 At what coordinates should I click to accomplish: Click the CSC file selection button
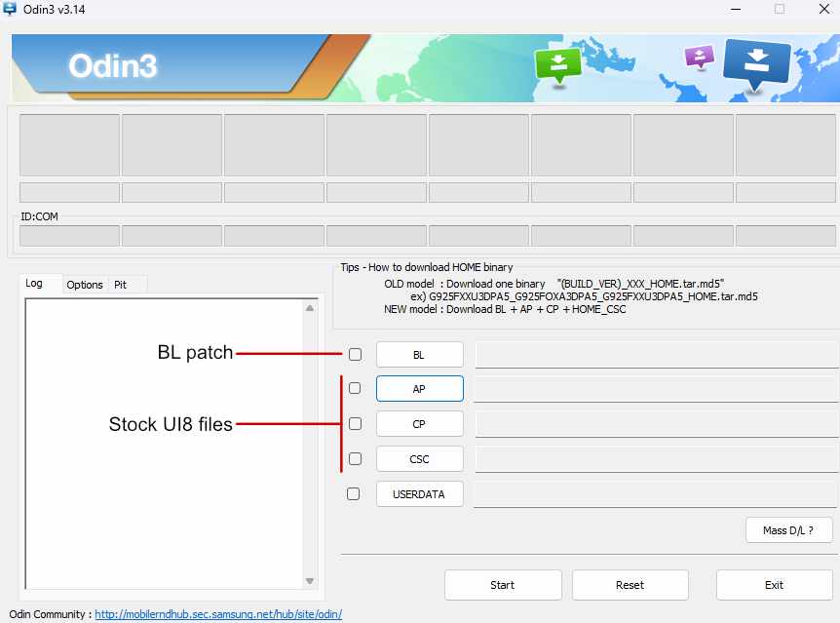click(419, 458)
